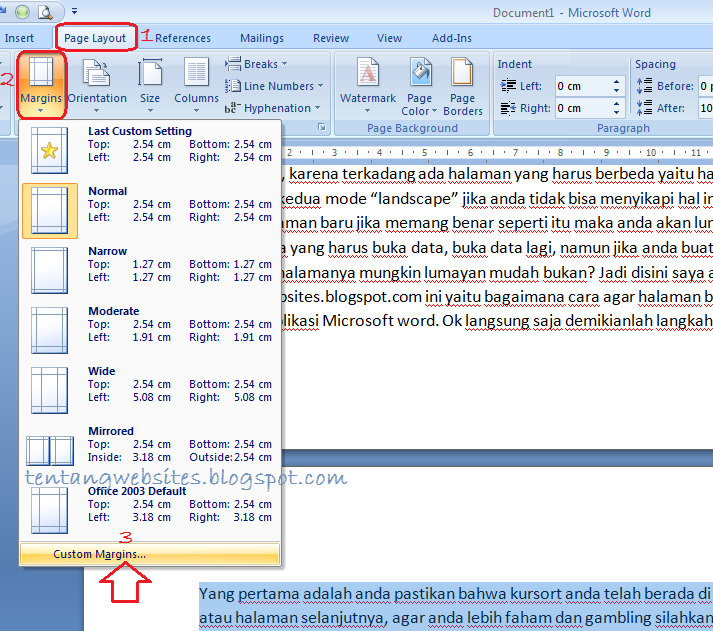Screen dimensions: 713x631
Task: Increase Indent Right value
Action: pos(617,104)
